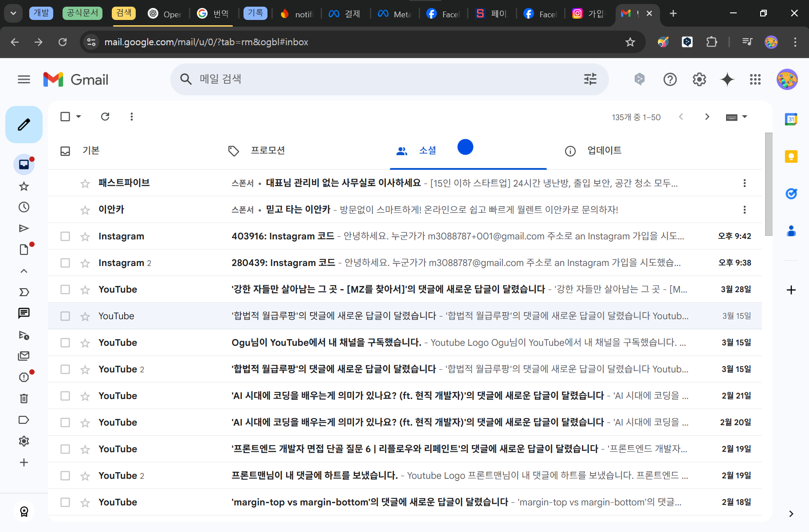This screenshot has height=532, width=809.
Task: Select checkbox of Ogu님 subscription YouTube email
Action: (x=65, y=343)
